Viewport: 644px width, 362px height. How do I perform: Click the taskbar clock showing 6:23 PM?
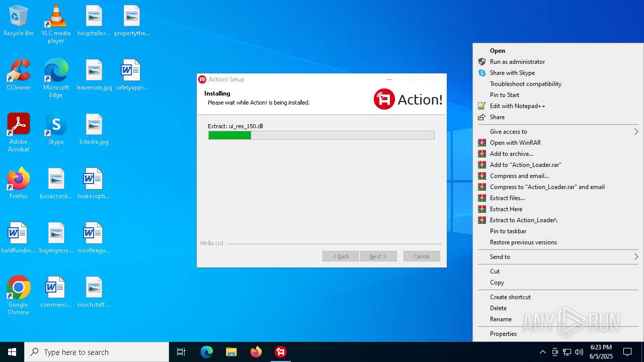[601, 352]
